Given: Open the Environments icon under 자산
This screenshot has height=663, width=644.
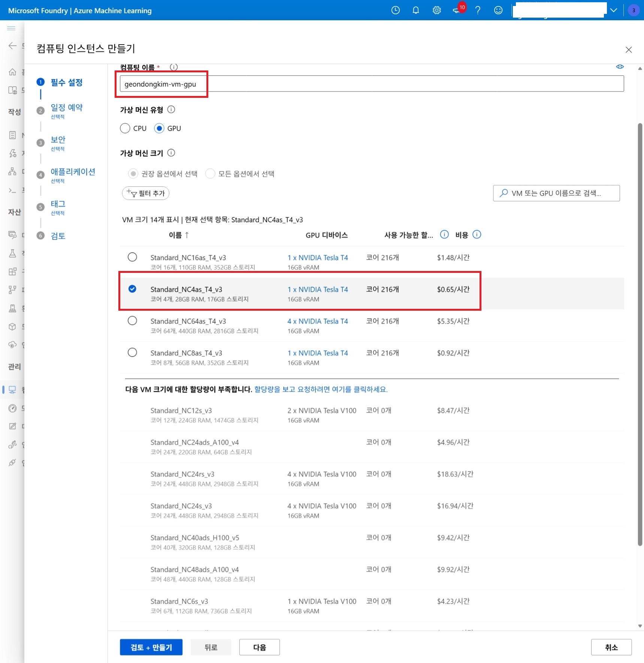Looking at the screenshot, I should click(12, 308).
